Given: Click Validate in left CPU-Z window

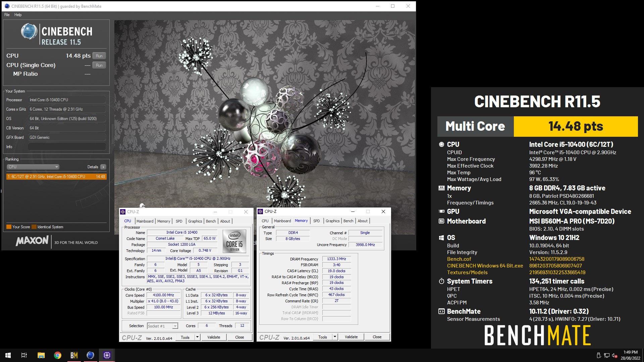Looking at the screenshot, I should 214,338.
